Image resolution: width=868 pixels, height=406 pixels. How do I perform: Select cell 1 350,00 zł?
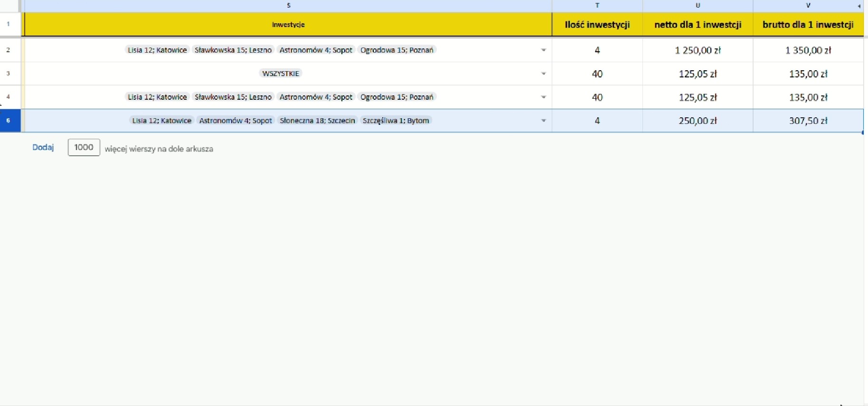click(x=808, y=50)
